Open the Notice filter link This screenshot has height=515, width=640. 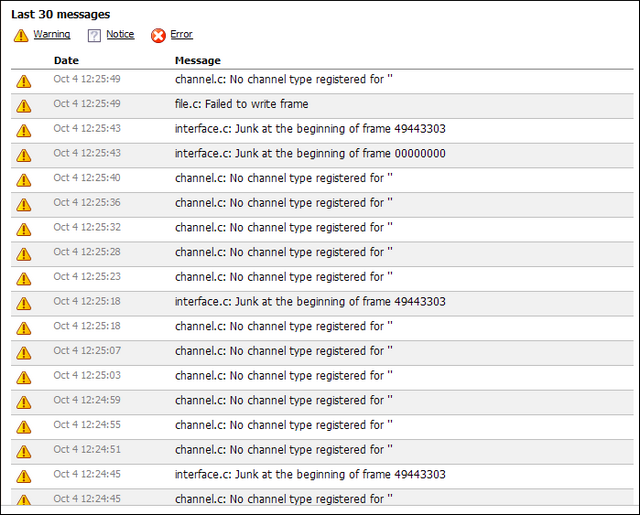pyautogui.click(x=120, y=35)
